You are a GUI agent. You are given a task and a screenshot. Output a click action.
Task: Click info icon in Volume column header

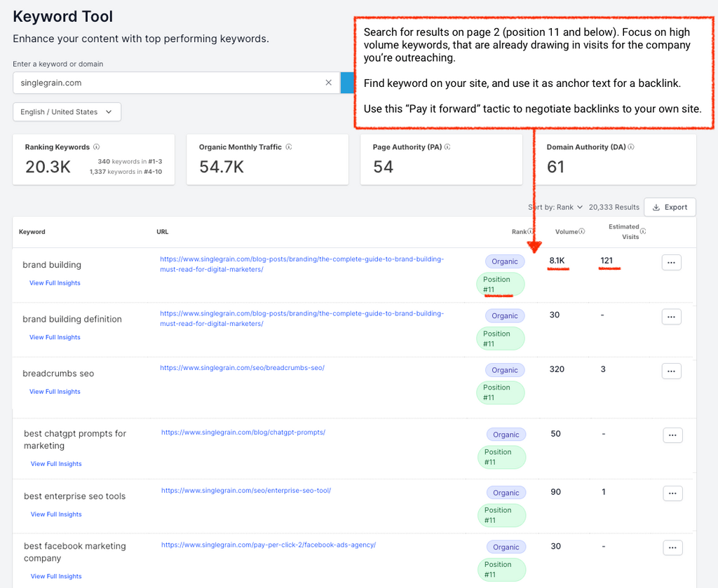click(582, 232)
